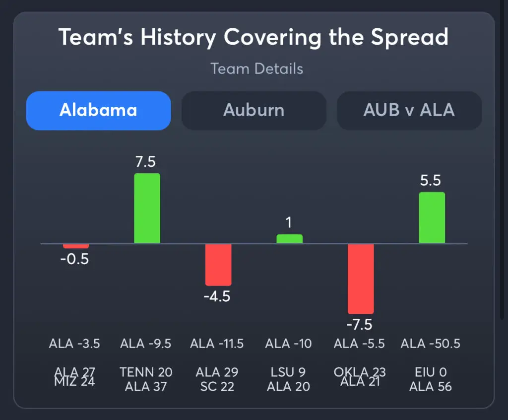Open the AUB v ALA matchup view
The height and width of the screenshot is (420, 508).
(409, 110)
